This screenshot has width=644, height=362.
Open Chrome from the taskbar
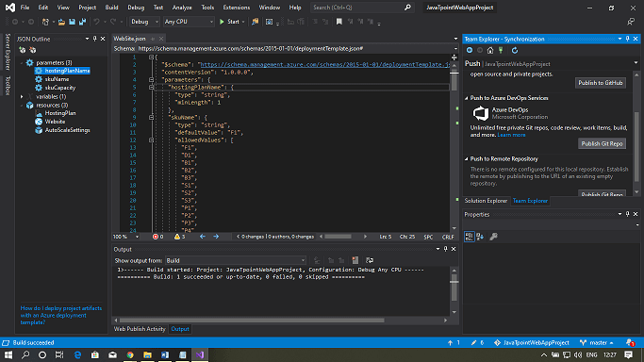130,354
